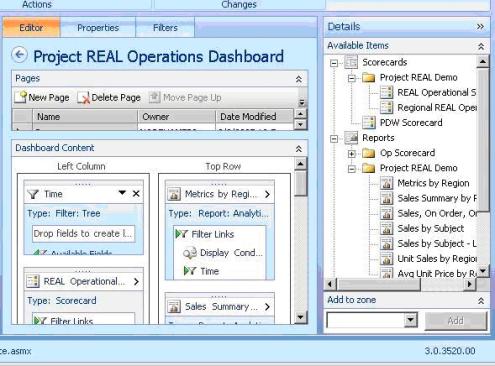Image resolution: width=495 pixels, height=366 pixels.
Task: Click the Available Items scroll up arrow
Action: pyautogui.click(x=483, y=62)
